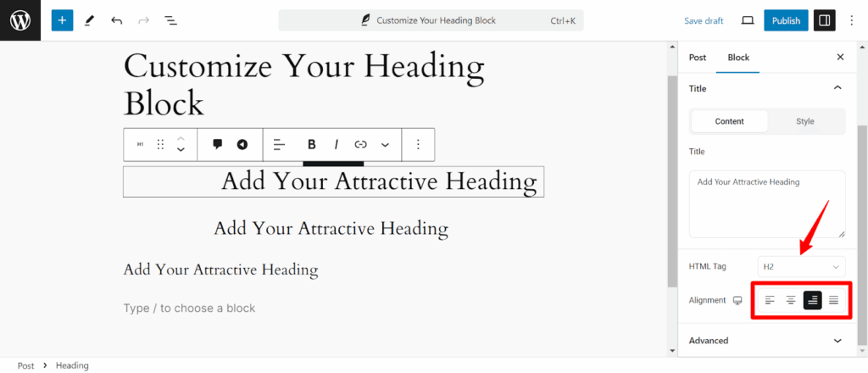Click the Publish button
The width and height of the screenshot is (868, 373).
pos(786,20)
